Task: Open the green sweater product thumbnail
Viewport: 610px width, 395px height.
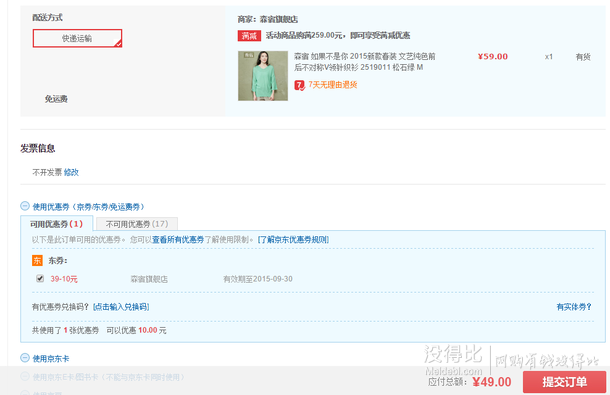Action: coord(263,76)
